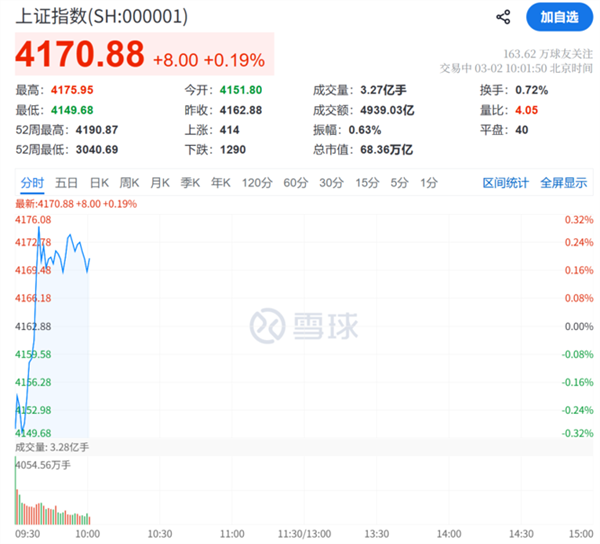The image size is (600, 544).
Task: Click the 上证指数(SH:000001) title
Action: click(x=100, y=18)
